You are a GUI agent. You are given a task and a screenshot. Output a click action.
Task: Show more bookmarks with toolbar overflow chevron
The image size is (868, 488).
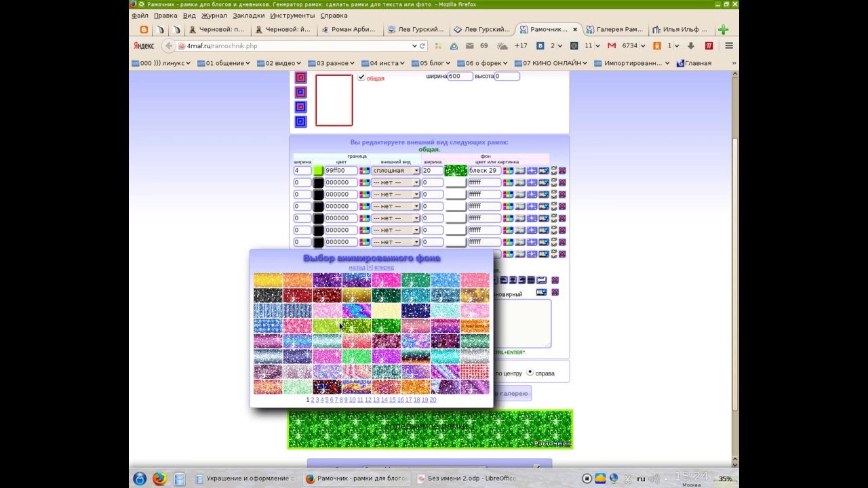[733, 63]
